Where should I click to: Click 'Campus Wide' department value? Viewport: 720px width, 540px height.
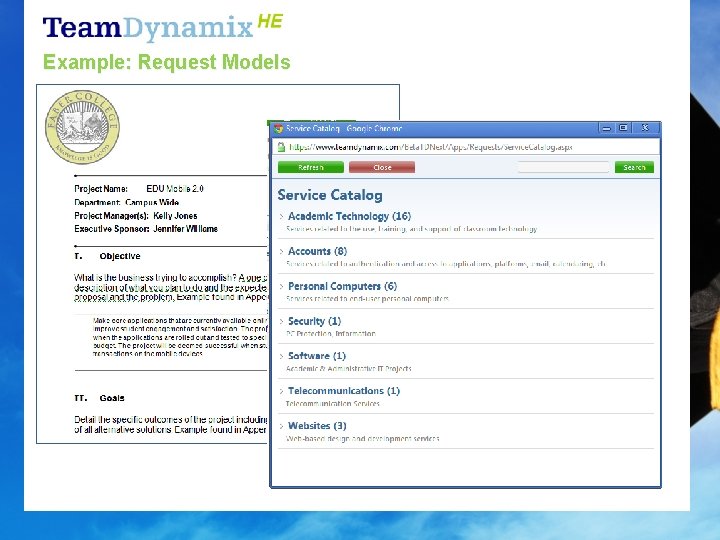tap(152, 202)
